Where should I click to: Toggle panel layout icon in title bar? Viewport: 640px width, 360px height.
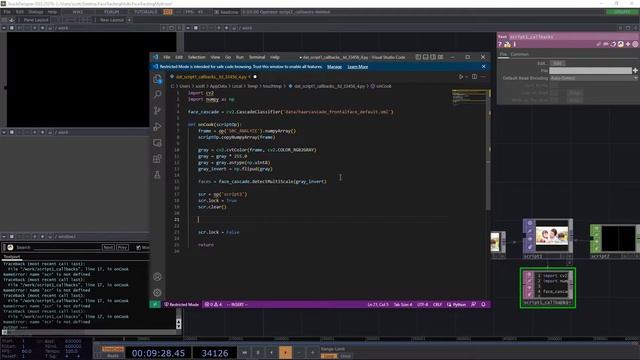pos(426,57)
